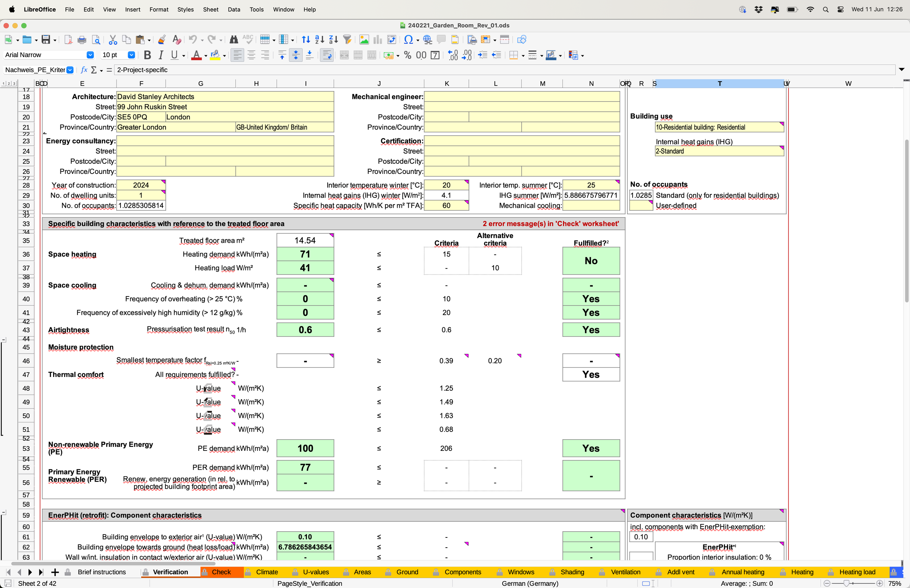
Task: Select the Year of construction cell 2024
Action: tap(141, 185)
